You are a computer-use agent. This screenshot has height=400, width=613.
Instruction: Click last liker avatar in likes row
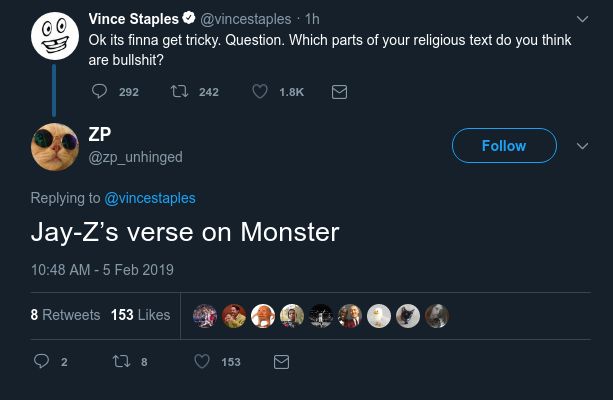tap(437, 316)
